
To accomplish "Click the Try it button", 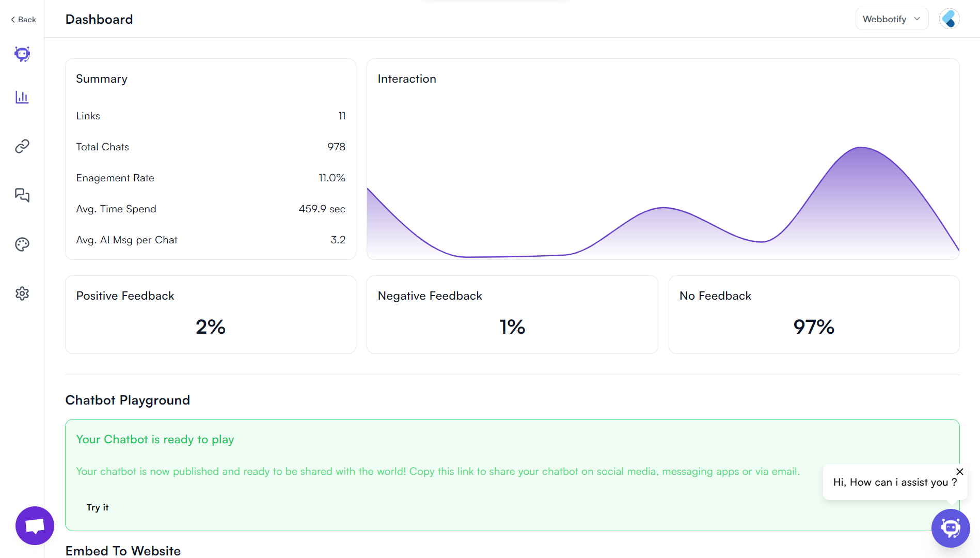I will (x=98, y=507).
